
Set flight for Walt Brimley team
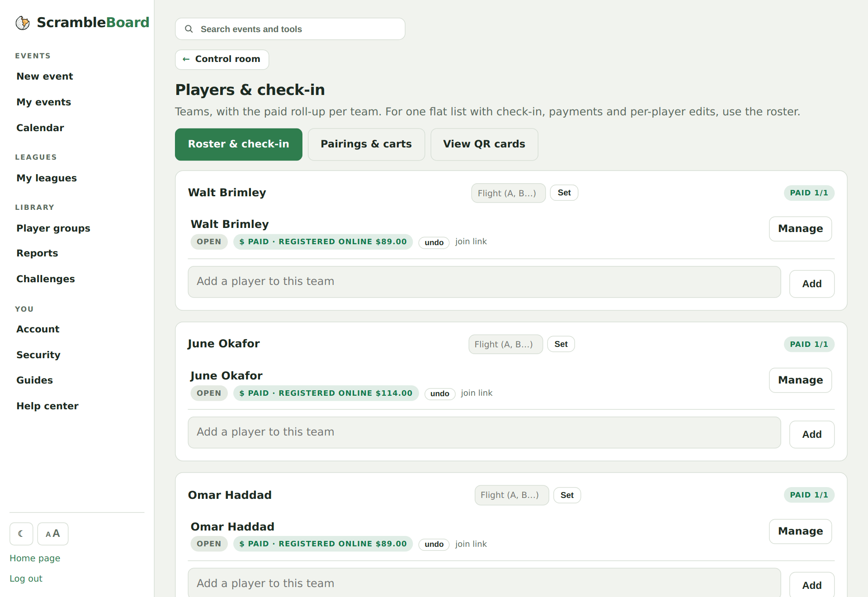pos(564,193)
